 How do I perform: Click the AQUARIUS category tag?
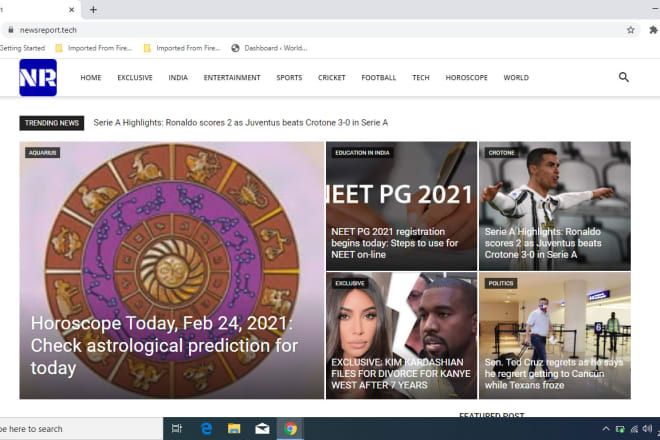(x=43, y=152)
